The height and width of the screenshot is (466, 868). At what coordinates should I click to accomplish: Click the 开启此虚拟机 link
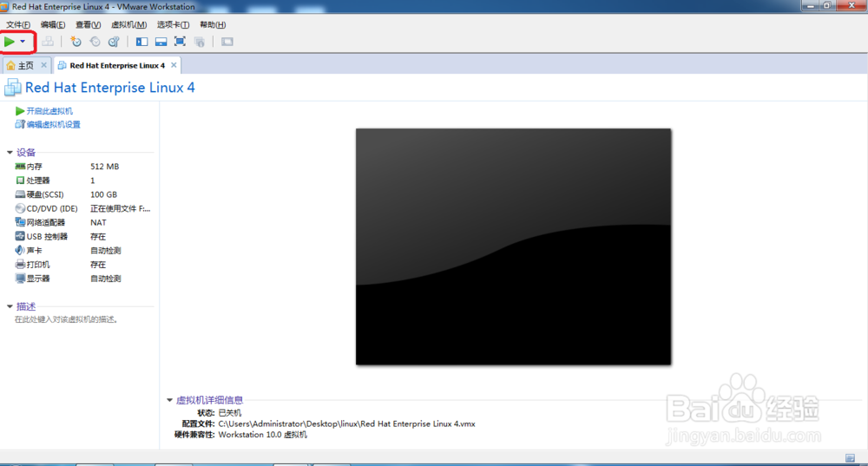point(49,111)
